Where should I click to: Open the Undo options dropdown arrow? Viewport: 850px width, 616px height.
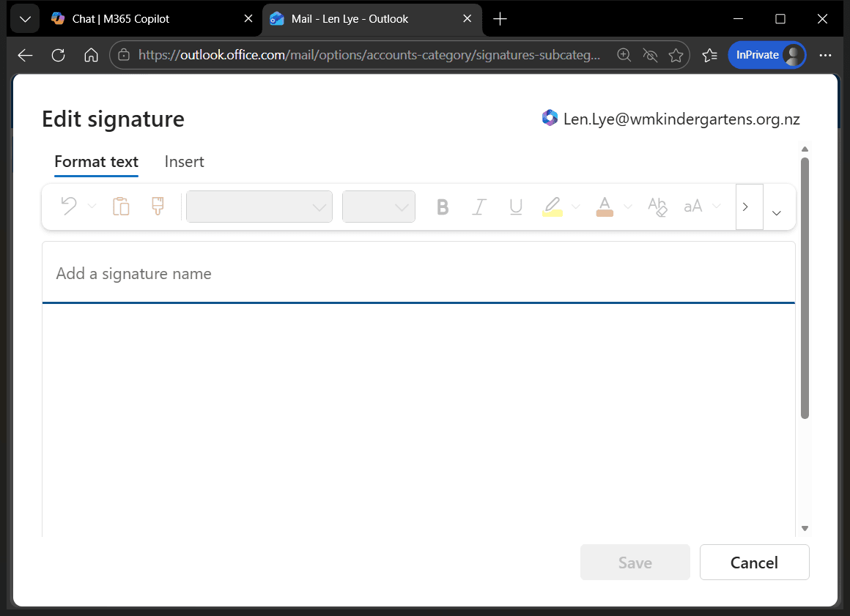pyautogui.click(x=92, y=207)
